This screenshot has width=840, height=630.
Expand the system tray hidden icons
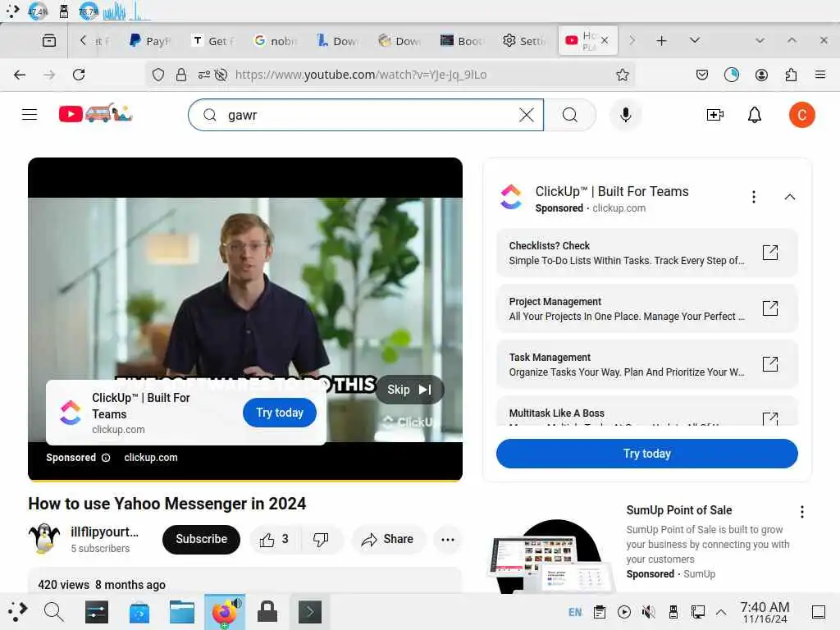pos(721,612)
